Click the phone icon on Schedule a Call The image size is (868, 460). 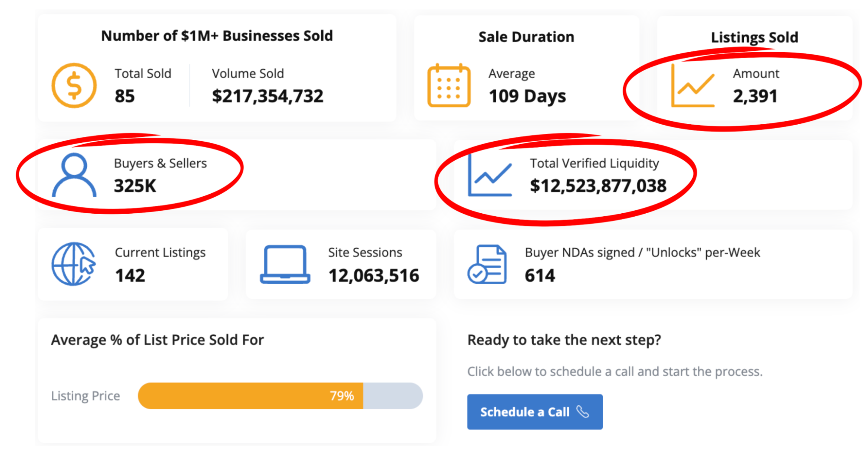coord(583,412)
